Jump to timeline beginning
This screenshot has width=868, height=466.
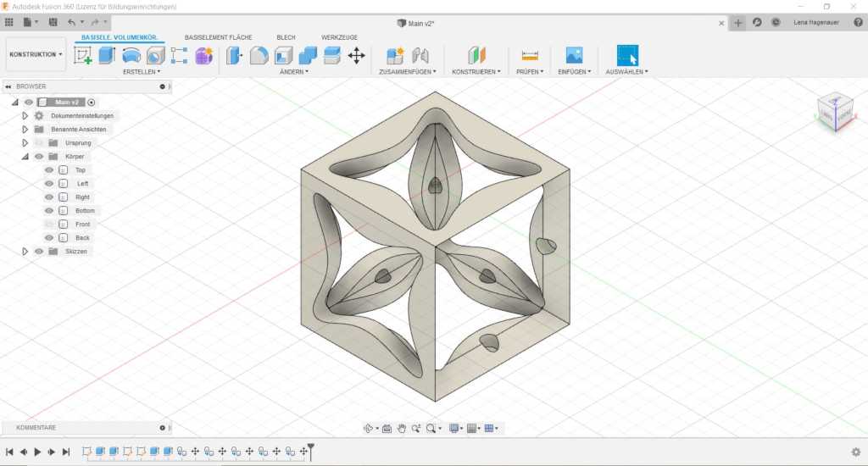click(x=9, y=452)
